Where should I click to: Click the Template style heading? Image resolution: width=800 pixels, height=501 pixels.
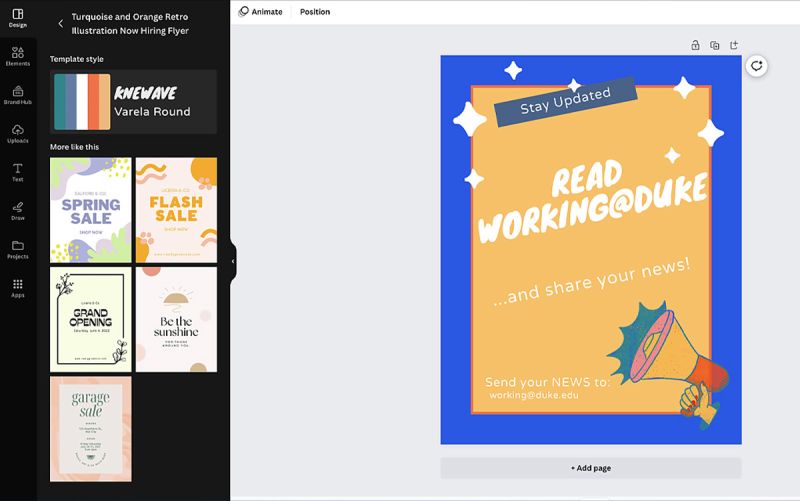click(x=77, y=59)
